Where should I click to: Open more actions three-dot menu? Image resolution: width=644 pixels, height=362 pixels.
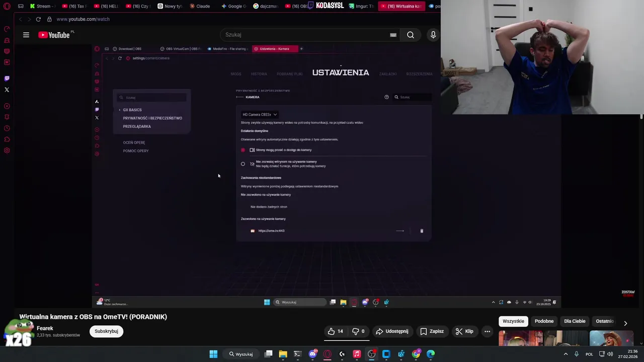click(487, 331)
